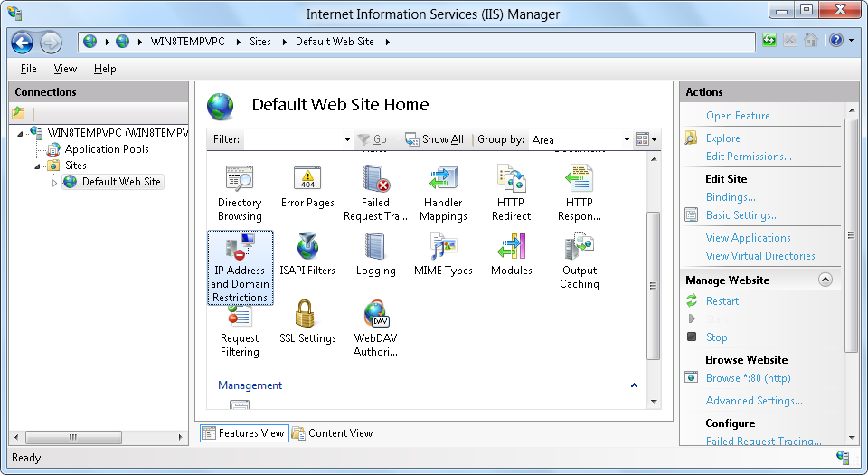Open the MIME Types feature
Image resolution: width=868 pixels, height=475 pixels.
coord(443,254)
